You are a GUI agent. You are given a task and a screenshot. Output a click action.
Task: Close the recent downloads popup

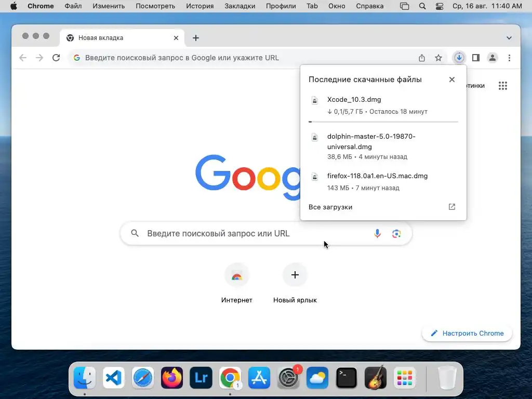coord(452,79)
